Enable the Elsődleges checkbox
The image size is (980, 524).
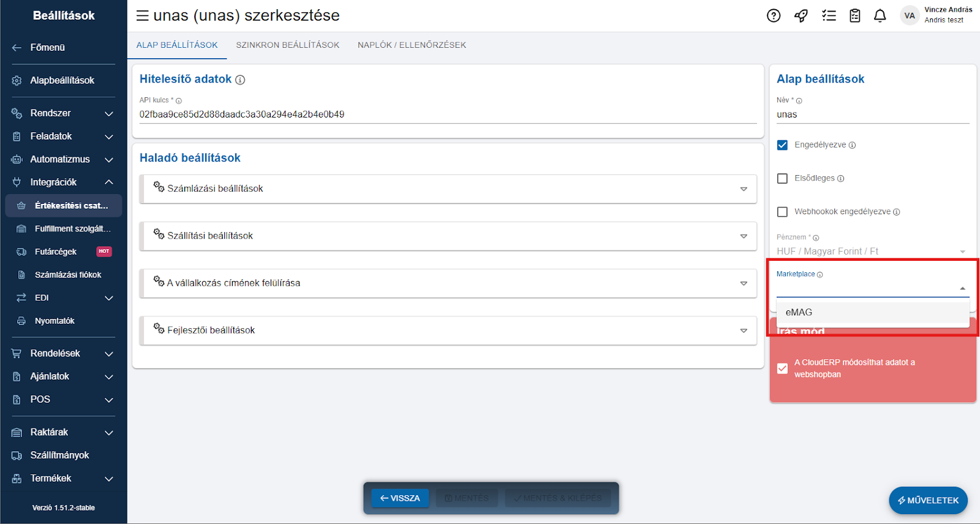[782, 179]
